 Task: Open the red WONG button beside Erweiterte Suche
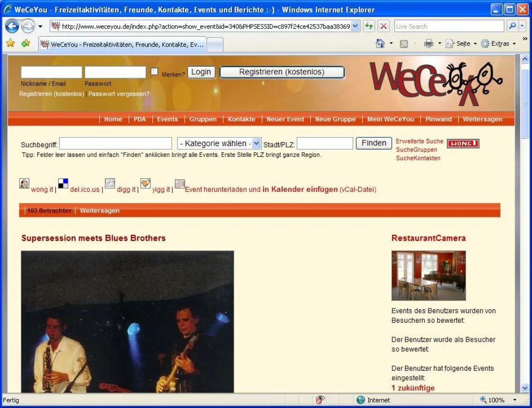[x=463, y=143]
